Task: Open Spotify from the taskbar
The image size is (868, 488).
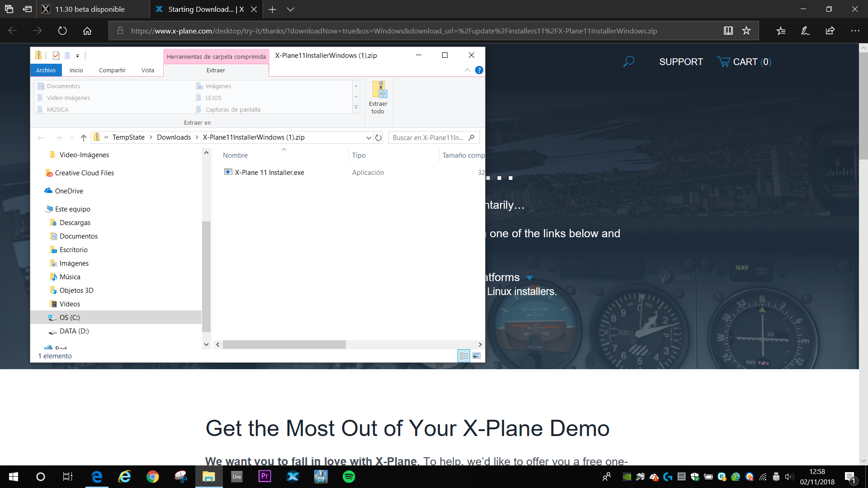Action: [x=349, y=477]
